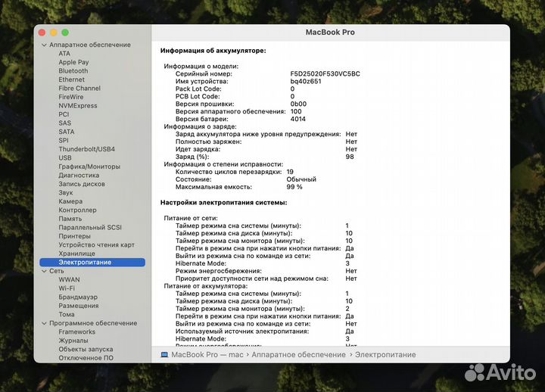This screenshot has width=545, height=392.
Task: Click the yellow minimize window button
Action: 54,33
